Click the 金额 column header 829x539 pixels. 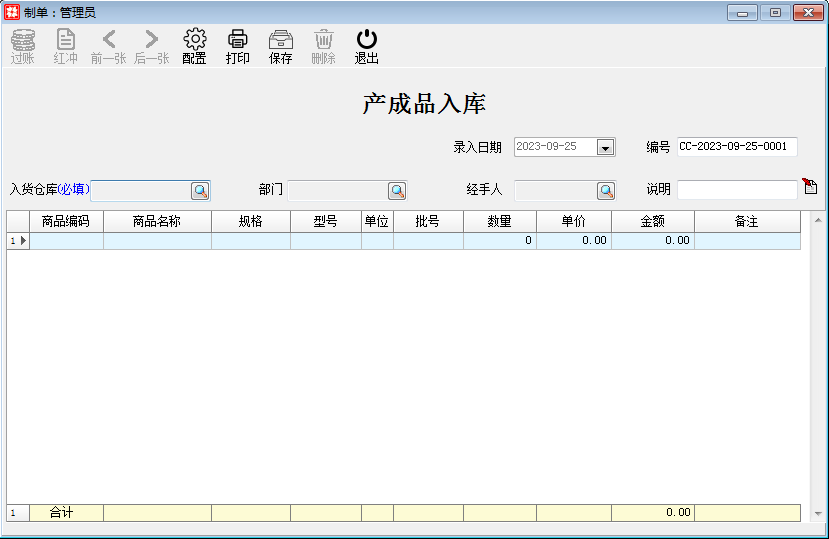652,222
